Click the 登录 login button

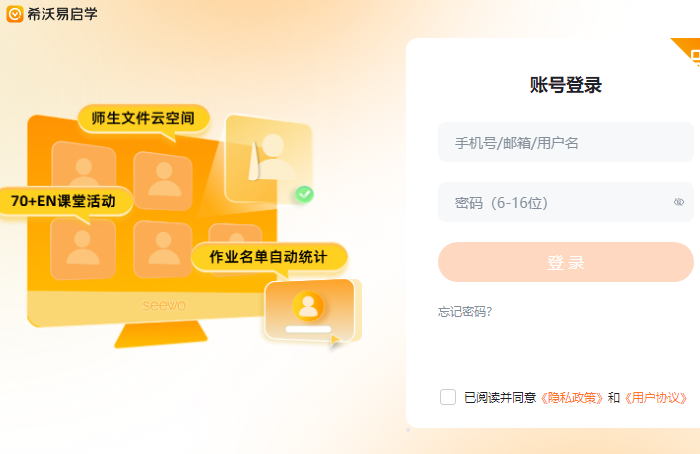[x=566, y=262]
